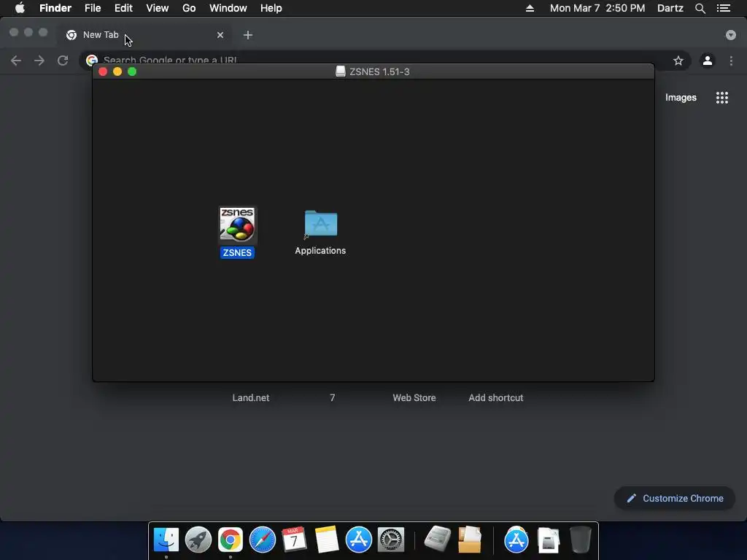
Task: Select the ZSNES application icon
Action: tap(237, 225)
